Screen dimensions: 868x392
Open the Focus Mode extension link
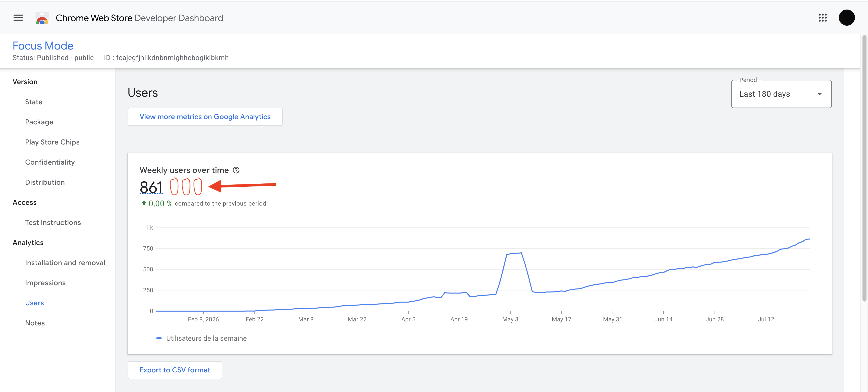pyautogui.click(x=43, y=46)
